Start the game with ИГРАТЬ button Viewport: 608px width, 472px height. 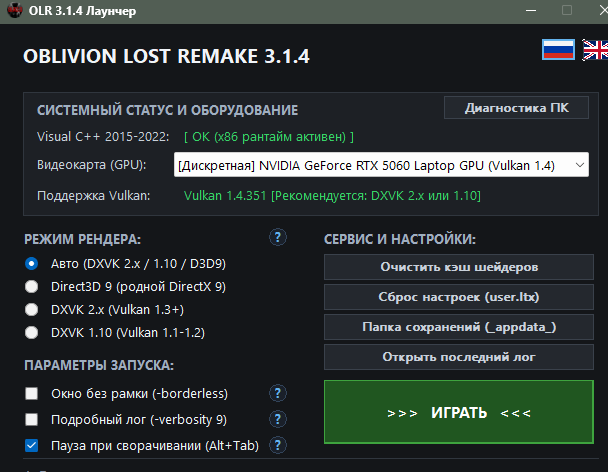point(459,412)
